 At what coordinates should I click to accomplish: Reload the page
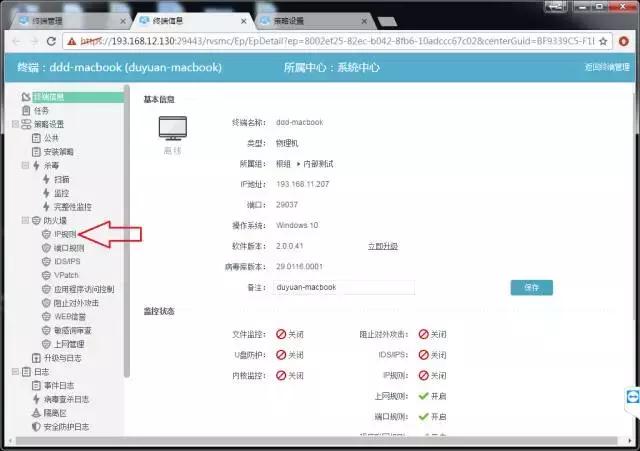(x=51, y=41)
